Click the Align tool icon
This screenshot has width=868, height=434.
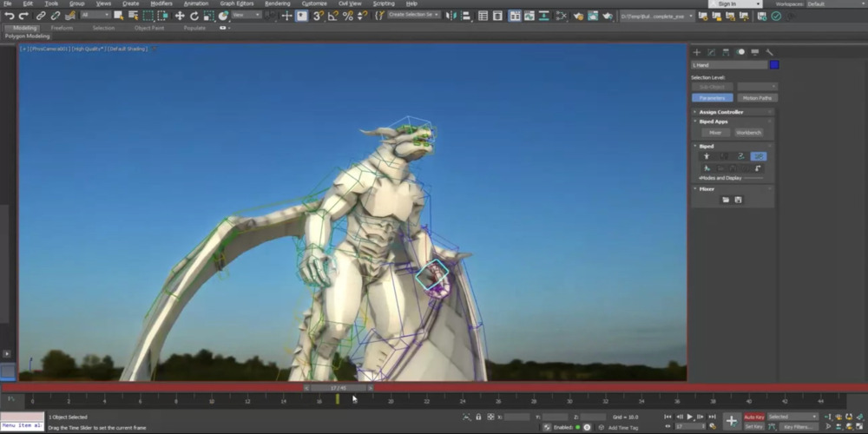(x=465, y=16)
